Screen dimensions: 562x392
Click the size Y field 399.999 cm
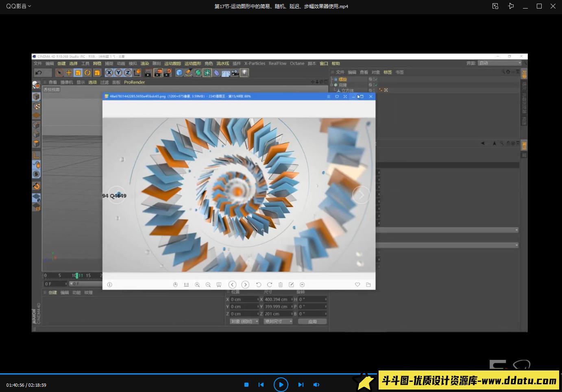(x=279, y=307)
